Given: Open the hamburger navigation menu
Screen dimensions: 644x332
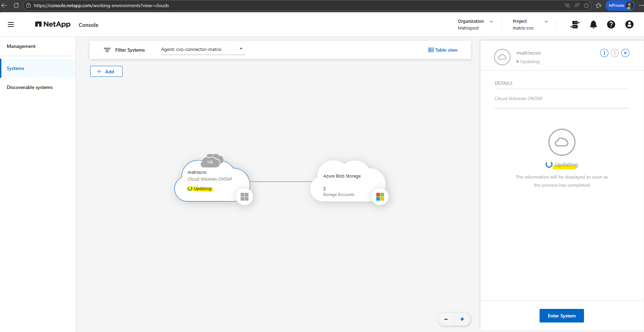Looking at the screenshot, I should coord(11,24).
